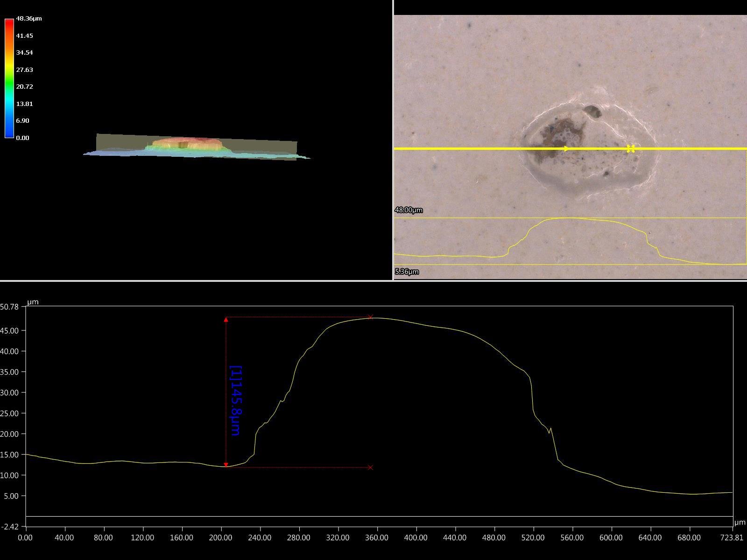
Task: Click the dark brown defect inside the crater
Action: coord(563,133)
